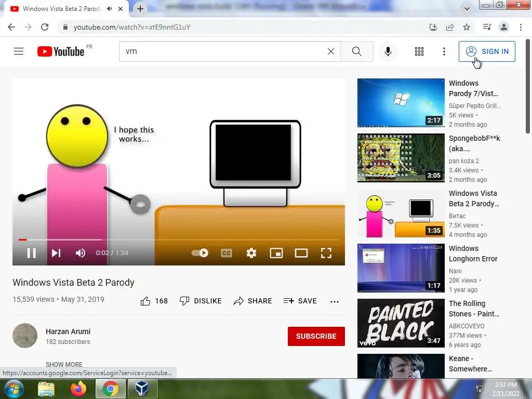Screen dimensions: 532x399
Task: Launch Firefox from taskbar
Action: [x=78, y=389]
